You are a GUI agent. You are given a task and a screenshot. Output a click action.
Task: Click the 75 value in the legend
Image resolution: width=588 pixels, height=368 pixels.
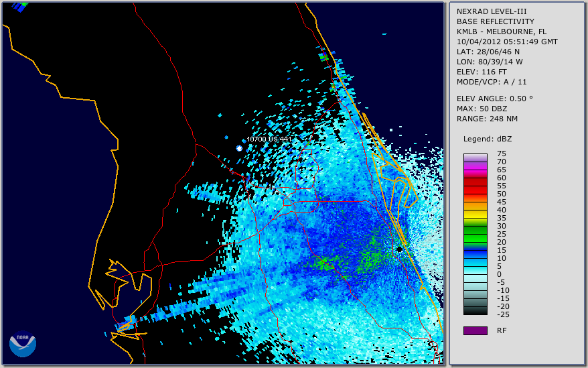coord(502,154)
